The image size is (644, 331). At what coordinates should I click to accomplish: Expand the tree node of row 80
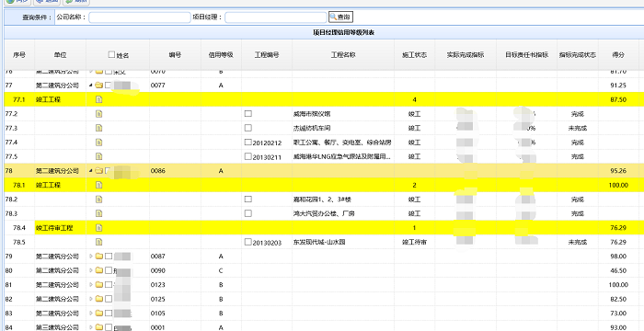click(91, 270)
